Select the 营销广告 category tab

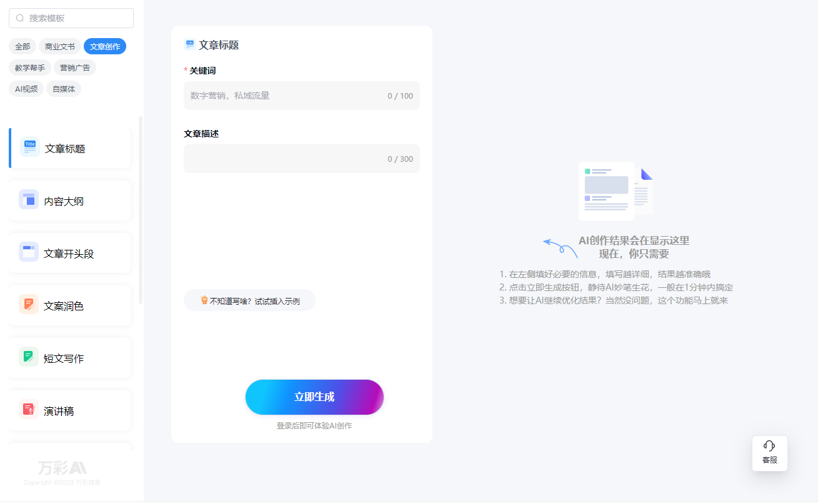point(75,68)
